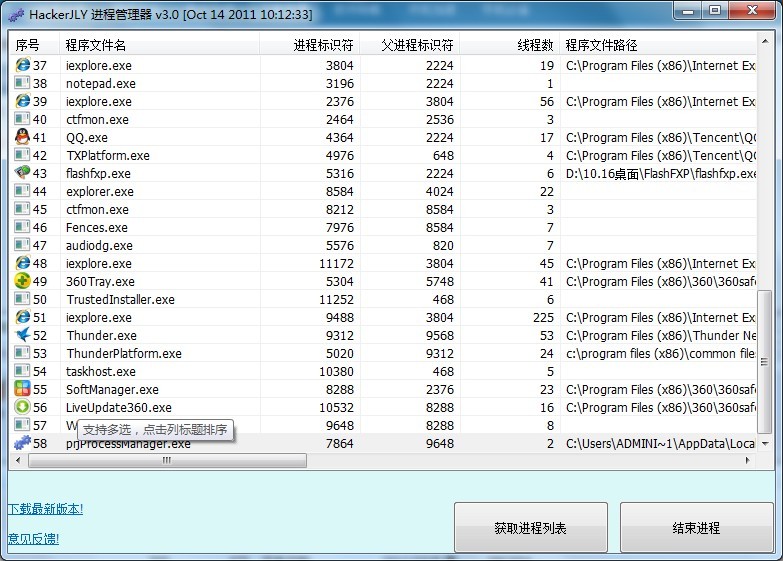The image size is (783, 561).
Task: Select the SoftManager.exe colorful icon
Action: pyautogui.click(x=22, y=390)
